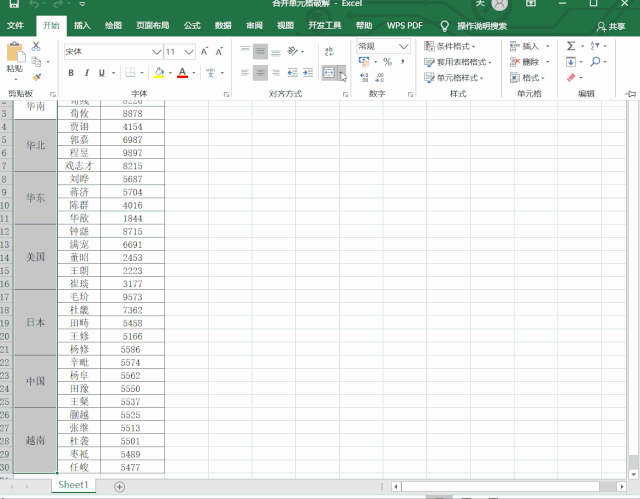Switch to the 插入 ribbon tab
This screenshot has height=499, width=640.
82,26
